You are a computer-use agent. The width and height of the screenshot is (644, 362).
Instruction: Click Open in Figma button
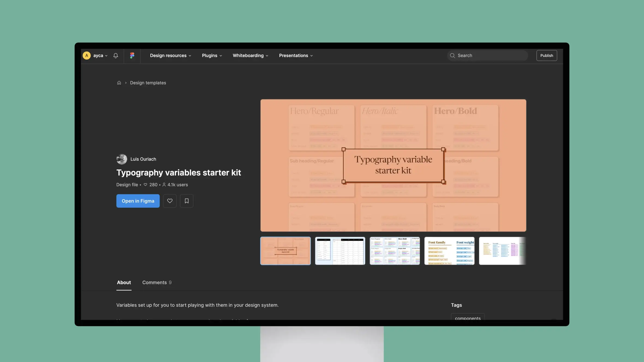(138, 201)
